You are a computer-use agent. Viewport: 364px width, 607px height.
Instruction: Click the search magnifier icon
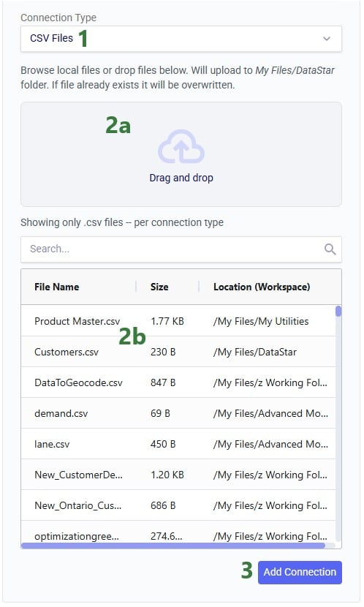(330, 249)
